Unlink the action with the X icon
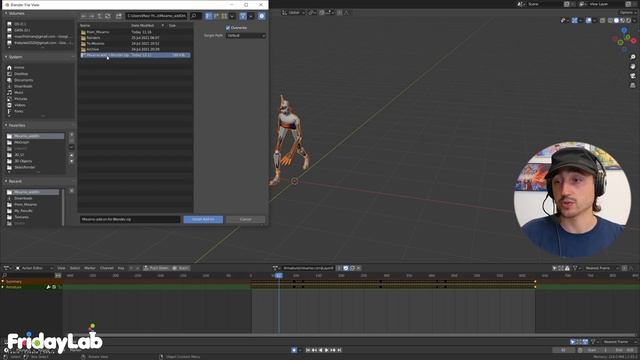 (x=359, y=268)
